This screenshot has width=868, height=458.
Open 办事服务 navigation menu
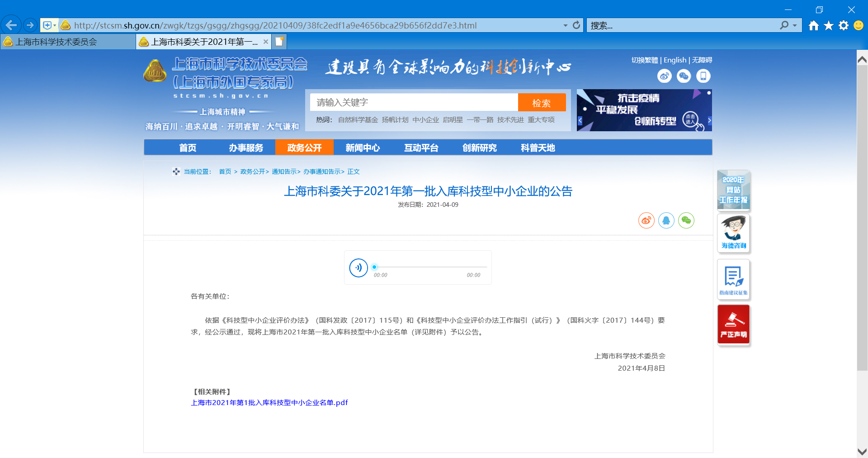[x=246, y=148]
